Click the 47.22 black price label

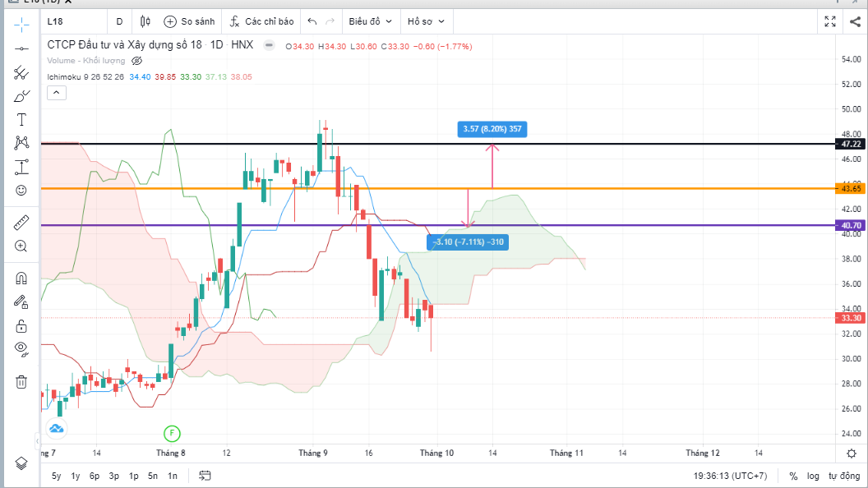(850, 144)
